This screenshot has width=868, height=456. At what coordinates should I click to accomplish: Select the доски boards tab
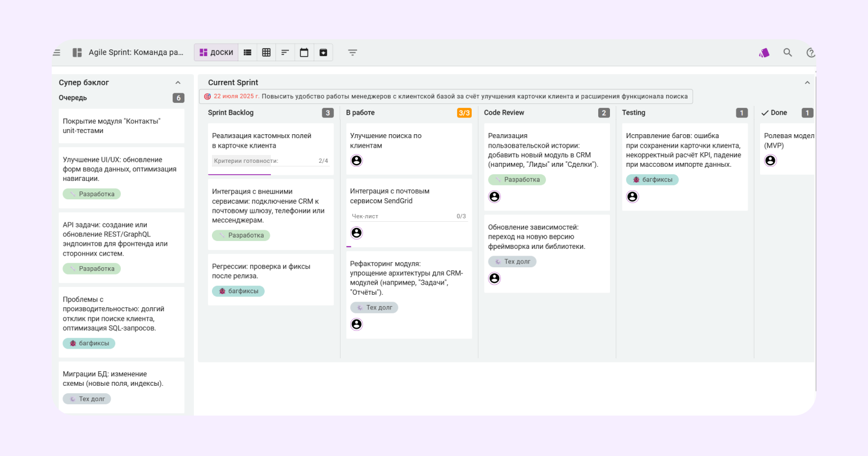pyautogui.click(x=216, y=53)
